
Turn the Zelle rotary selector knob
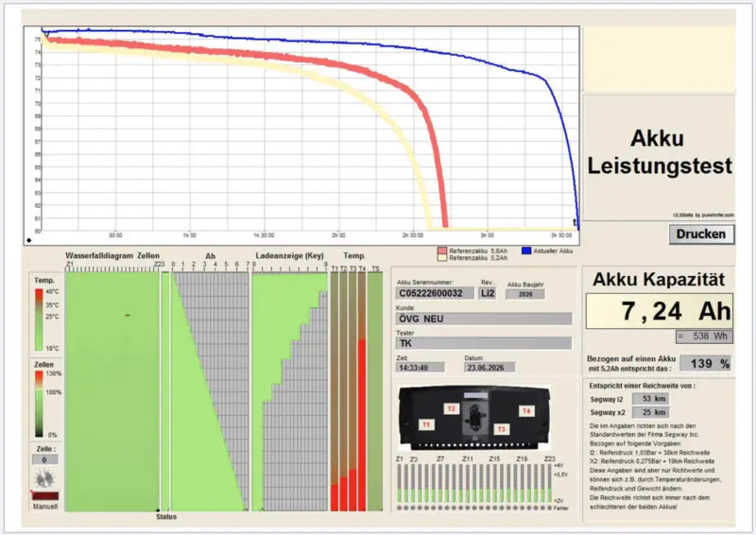click(x=44, y=478)
